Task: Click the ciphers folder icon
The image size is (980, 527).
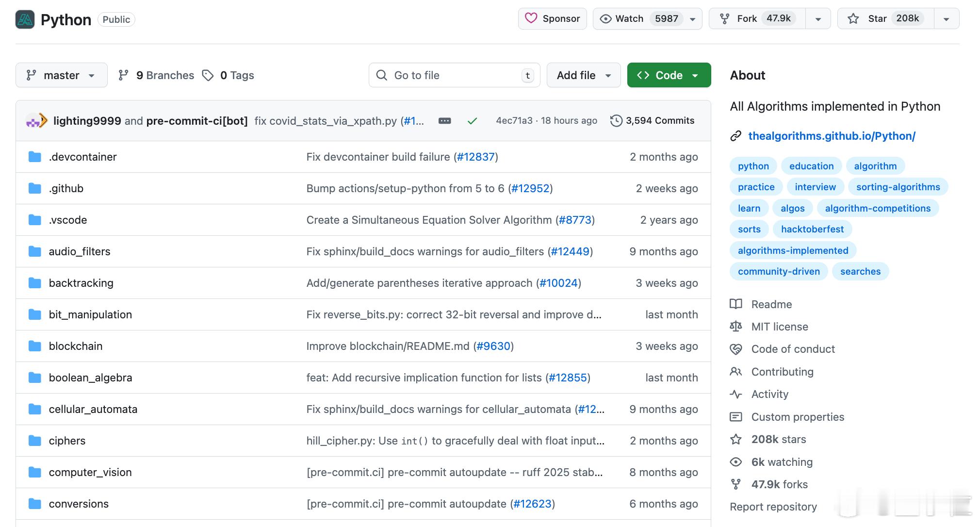Action: (35, 441)
